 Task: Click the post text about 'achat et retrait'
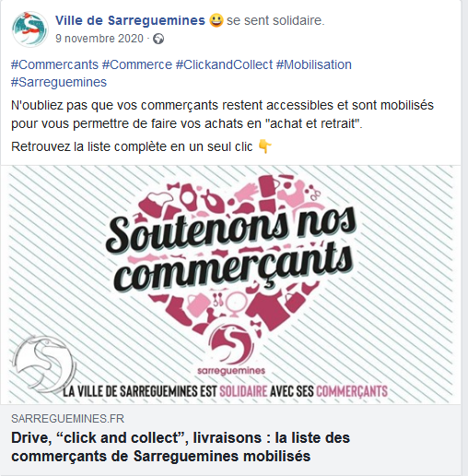point(222,114)
